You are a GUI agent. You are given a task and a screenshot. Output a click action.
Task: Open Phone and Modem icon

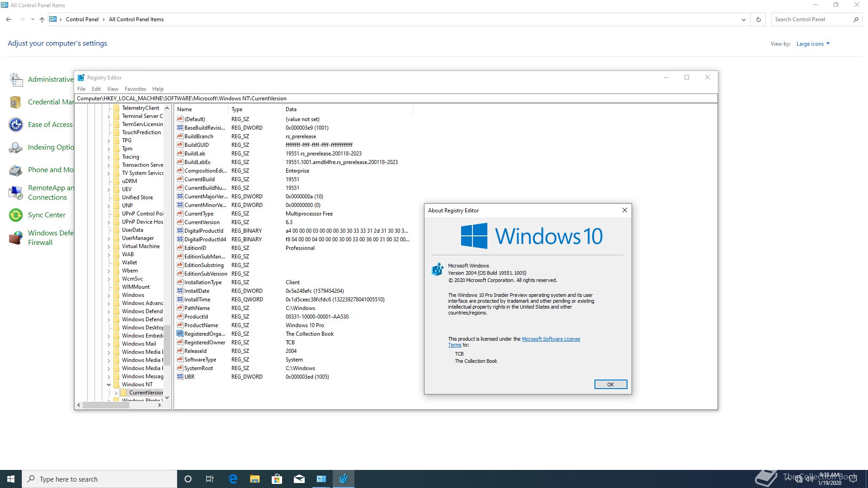[x=16, y=170]
